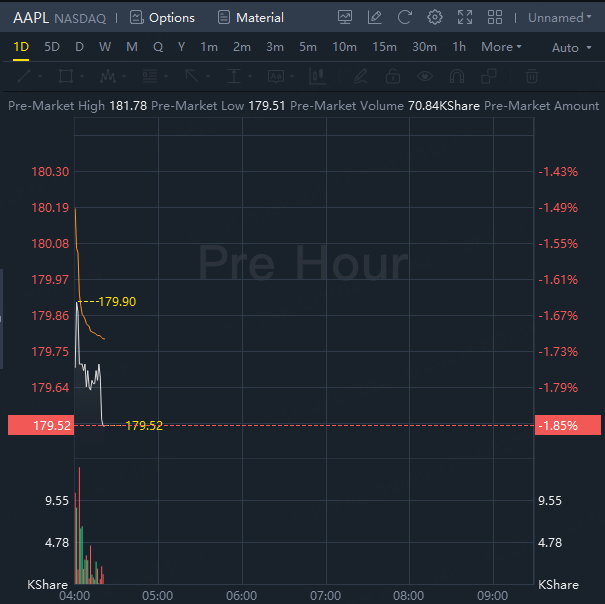This screenshot has width=605, height=604.
Task: Enter fullscreen chart mode
Action: point(464,17)
